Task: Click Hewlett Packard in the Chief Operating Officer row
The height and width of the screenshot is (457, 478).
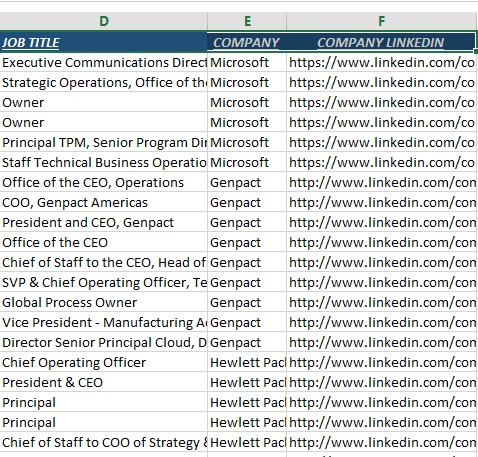Action: click(247, 362)
